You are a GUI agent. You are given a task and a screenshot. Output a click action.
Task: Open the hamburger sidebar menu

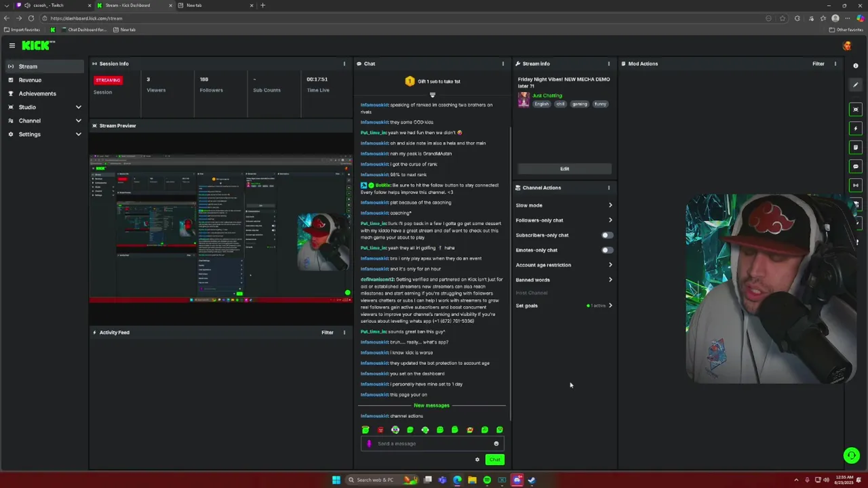(x=12, y=45)
